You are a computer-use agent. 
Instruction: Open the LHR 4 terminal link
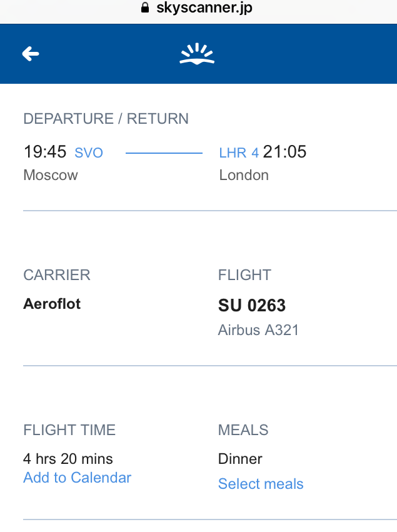click(x=239, y=153)
